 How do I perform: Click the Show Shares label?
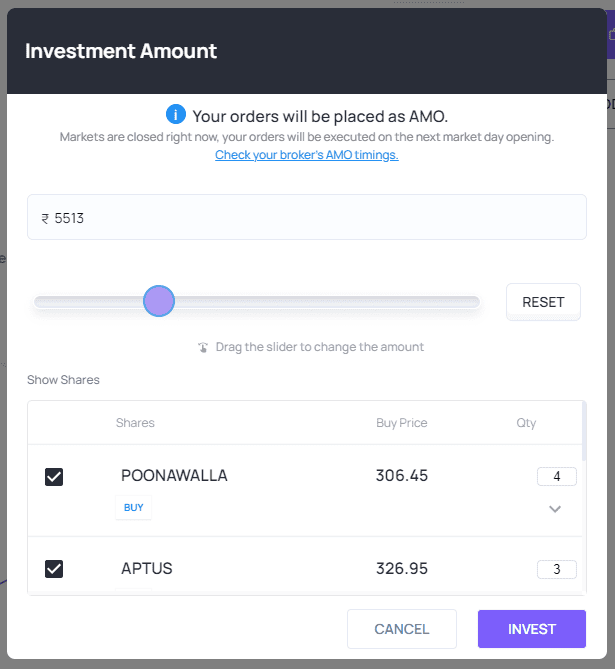63,380
